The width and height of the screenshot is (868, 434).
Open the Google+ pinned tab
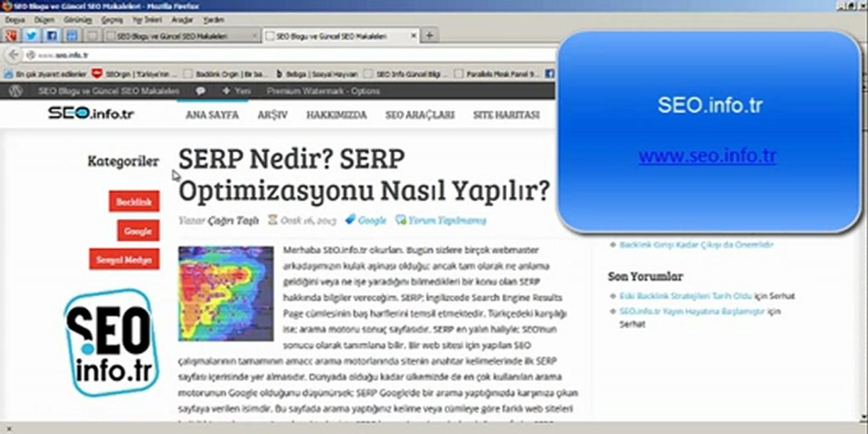[x=10, y=36]
